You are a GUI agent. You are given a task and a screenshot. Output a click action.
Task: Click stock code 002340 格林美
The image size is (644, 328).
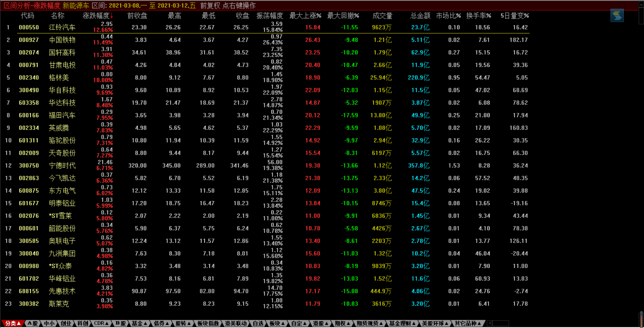tap(29, 78)
